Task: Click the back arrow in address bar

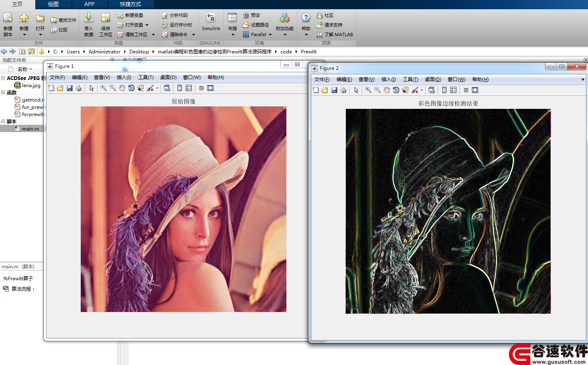Action: coord(4,51)
